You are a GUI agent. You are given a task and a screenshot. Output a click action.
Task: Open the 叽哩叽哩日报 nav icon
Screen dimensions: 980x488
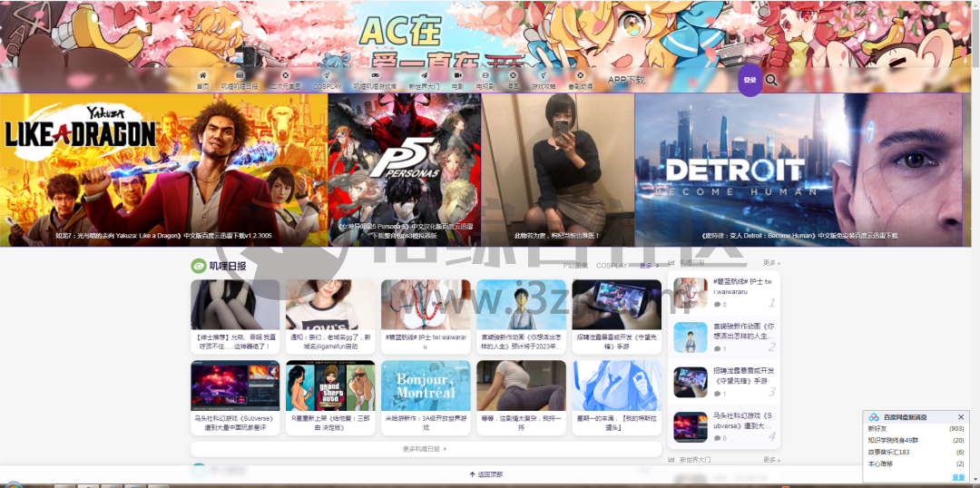(x=240, y=75)
